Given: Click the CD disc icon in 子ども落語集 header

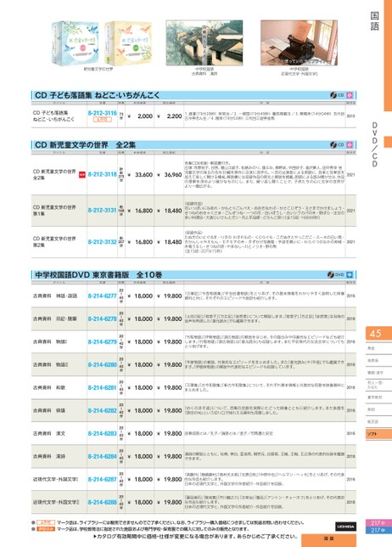Looking at the screenshot, I should [333, 95].
